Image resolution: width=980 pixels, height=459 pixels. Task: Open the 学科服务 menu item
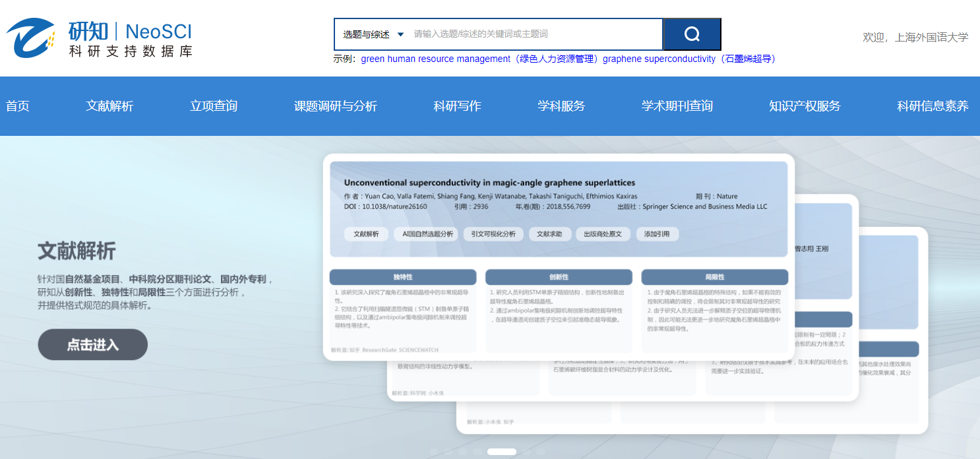pyautogui.click(x=561, y=106)
